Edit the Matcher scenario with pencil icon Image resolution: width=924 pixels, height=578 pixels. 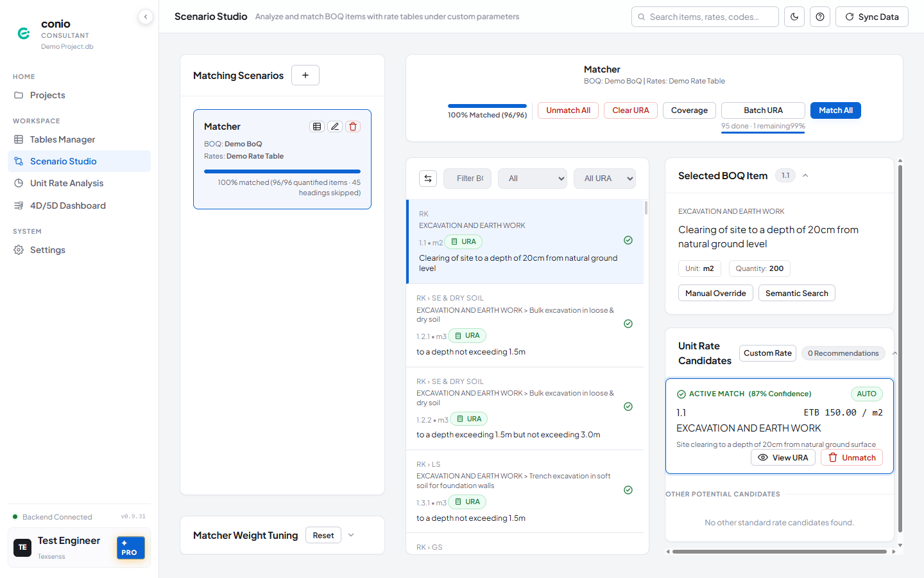pos(335,127)
